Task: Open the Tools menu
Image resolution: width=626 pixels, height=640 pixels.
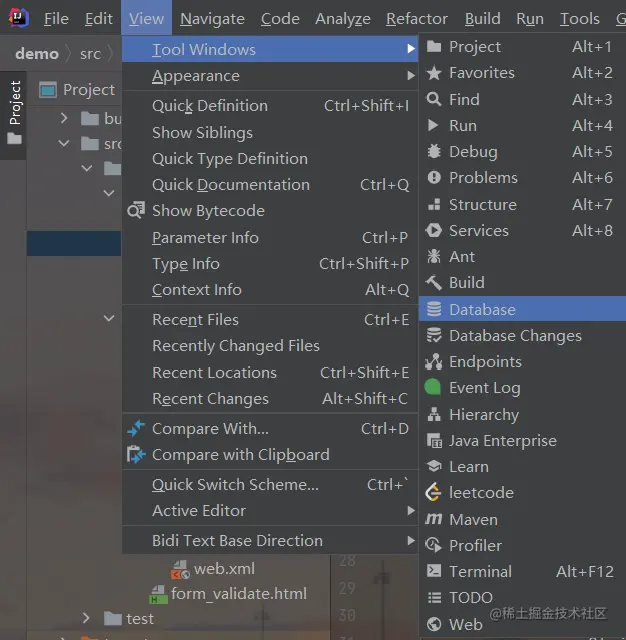Action: click(579, 19)
